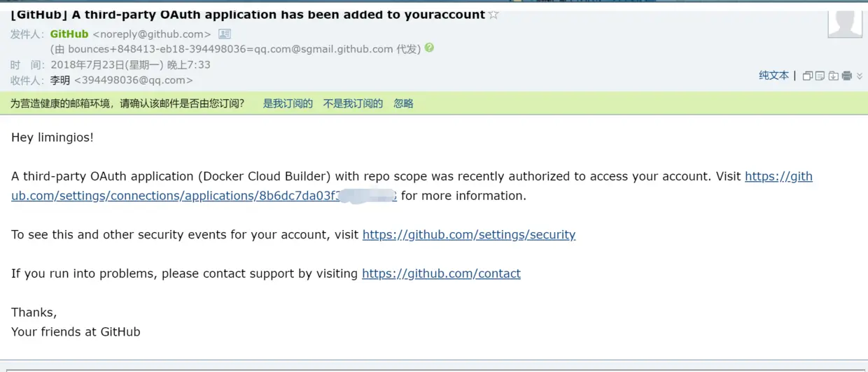Viewport: 868px width, 372px height.
Task: Click 忽略 to dismiss the notice
Action: pyautogui.click(x=403, y=103)
